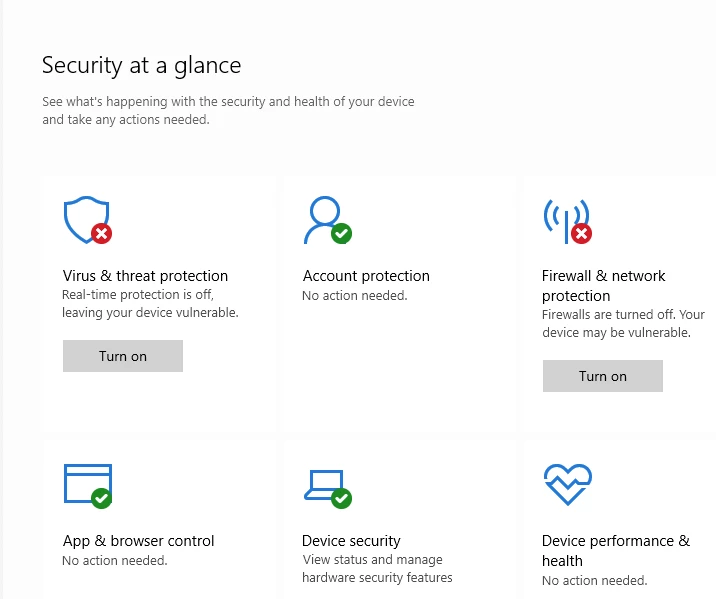Turn on the Firewall protection
The image size is (716, 599).
[603, 376]
